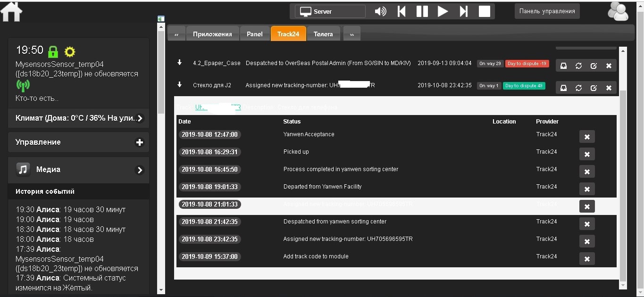The width and height of the screenshot is (644, 297).
Task: Open the Server terminal dropdown
Action: click(330, 11)
